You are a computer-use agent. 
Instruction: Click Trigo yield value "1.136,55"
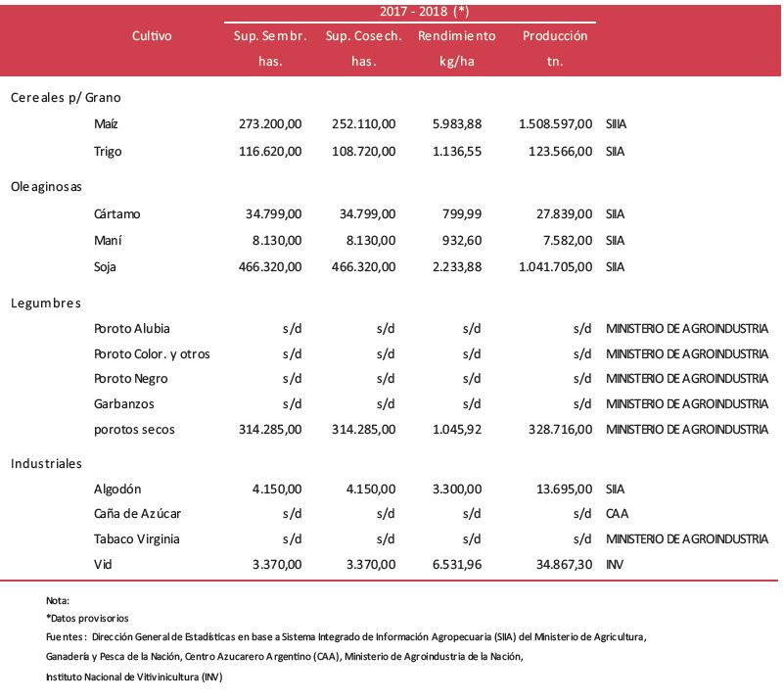457,152
